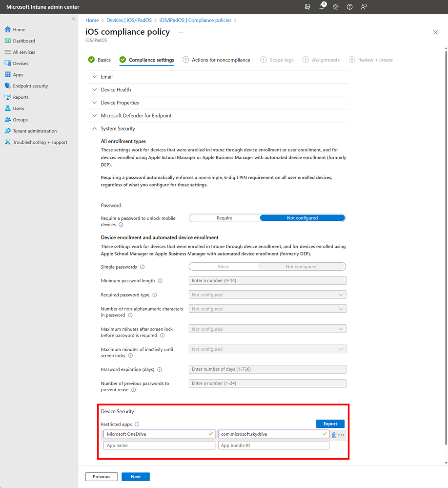Expand Microsoft Defender for Endpoint section

click(219, 115)
